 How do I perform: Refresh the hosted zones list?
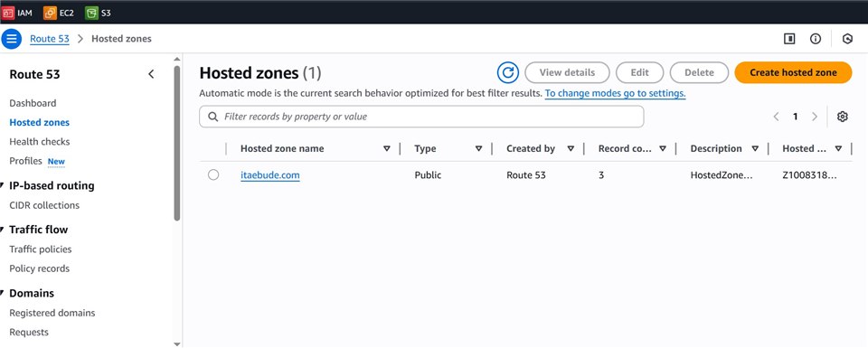point(507,72)
